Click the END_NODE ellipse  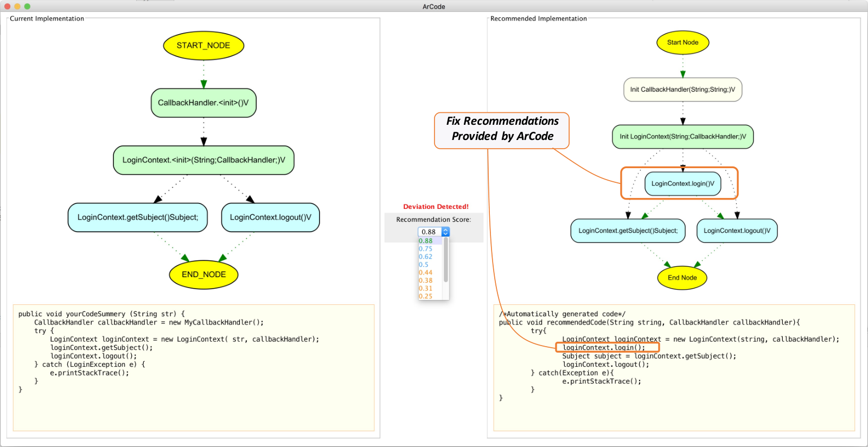[x=203, y=274]
